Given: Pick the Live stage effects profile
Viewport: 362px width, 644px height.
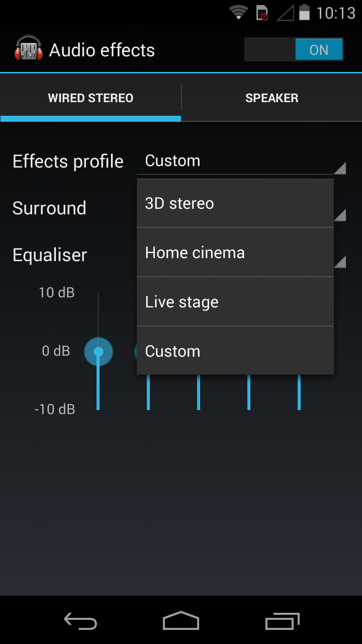Looking at the screenshot, I should [x=235, y=302].
